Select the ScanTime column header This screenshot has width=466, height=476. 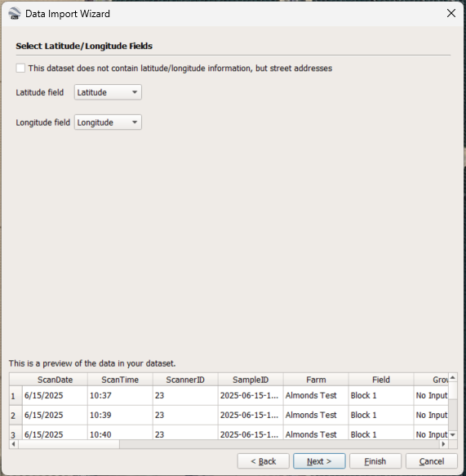[x=120, y=380]
